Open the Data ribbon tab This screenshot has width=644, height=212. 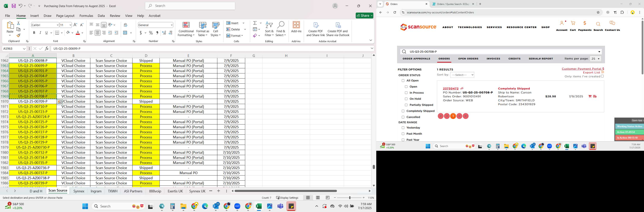pyautogui.click(x=101, y=16)
